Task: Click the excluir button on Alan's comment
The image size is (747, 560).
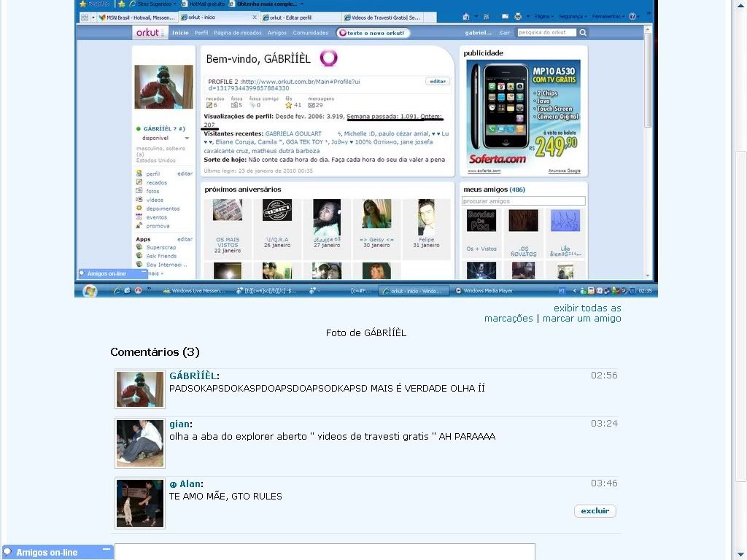Action: pos(595,510)
